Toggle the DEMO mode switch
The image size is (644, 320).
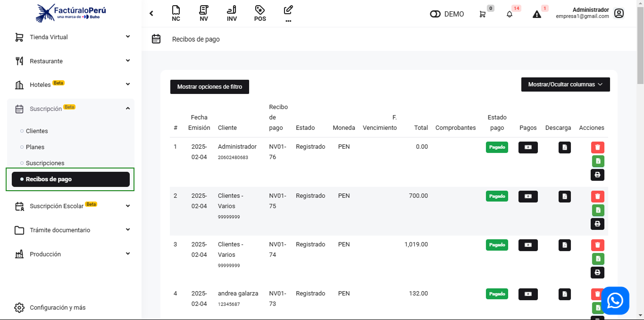(435, 14)
